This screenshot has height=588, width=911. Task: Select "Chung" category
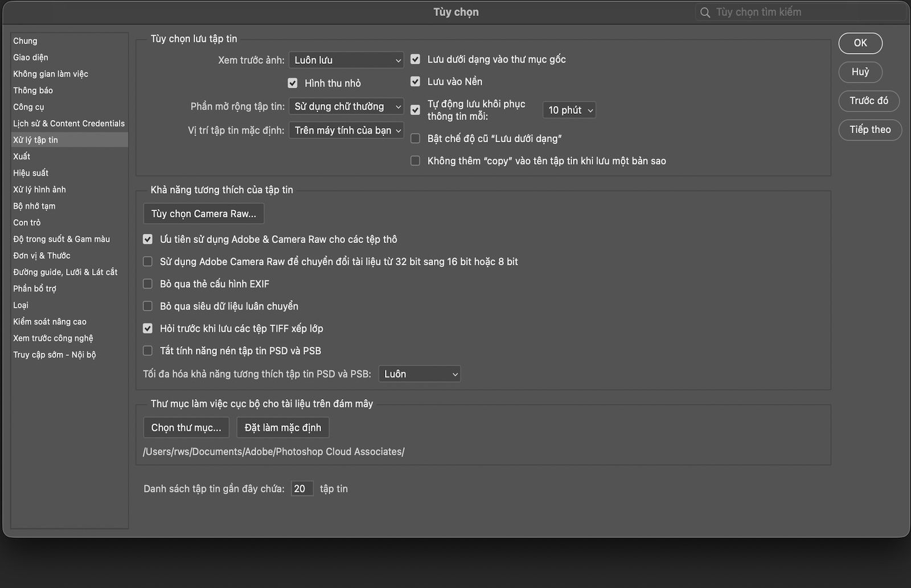[69, 41]
